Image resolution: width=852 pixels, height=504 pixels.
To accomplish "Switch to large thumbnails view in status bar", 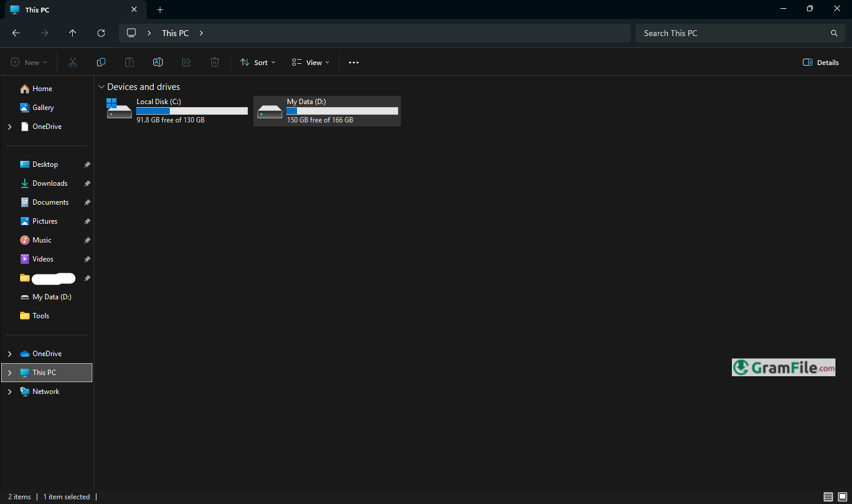I will tap(843, 497).
